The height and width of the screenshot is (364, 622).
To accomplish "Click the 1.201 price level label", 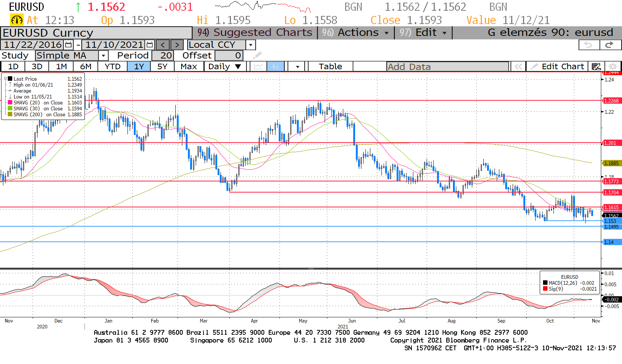I will pos(611,143).
